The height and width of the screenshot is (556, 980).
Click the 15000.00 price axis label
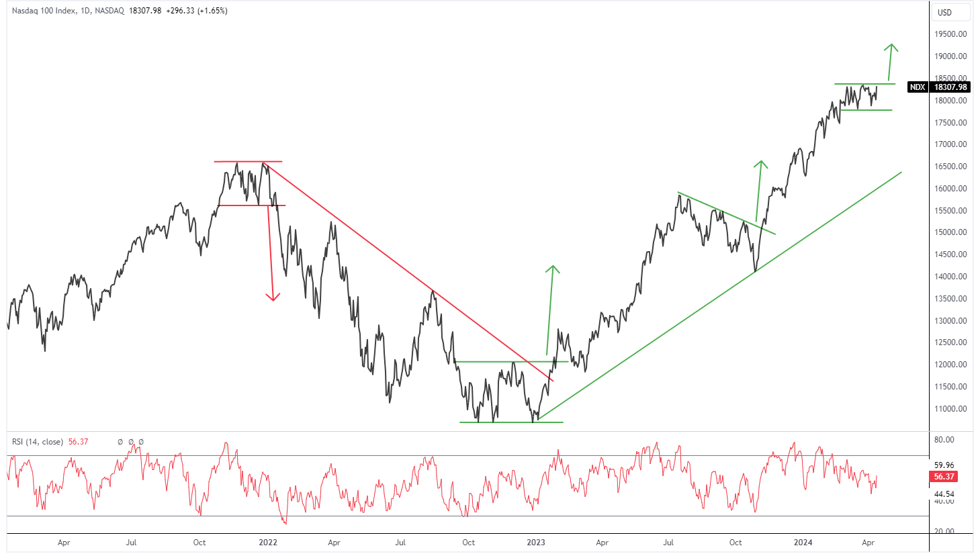[950, 232]
